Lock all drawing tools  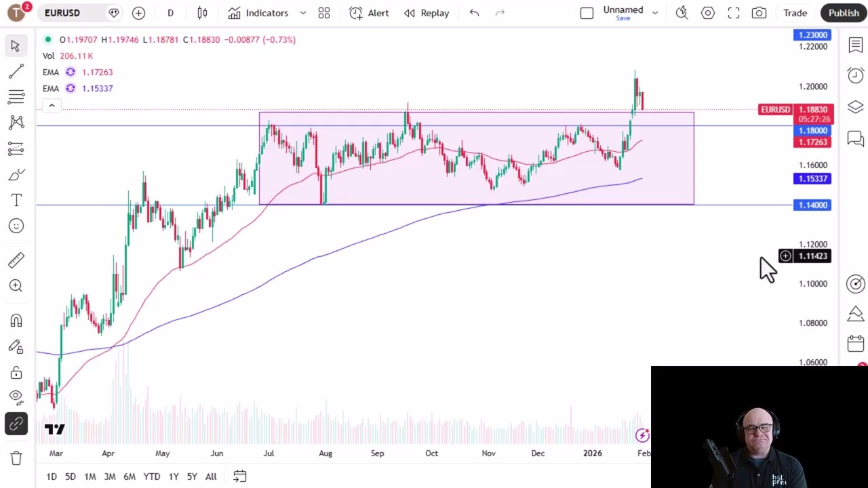[x=16, y=373]
